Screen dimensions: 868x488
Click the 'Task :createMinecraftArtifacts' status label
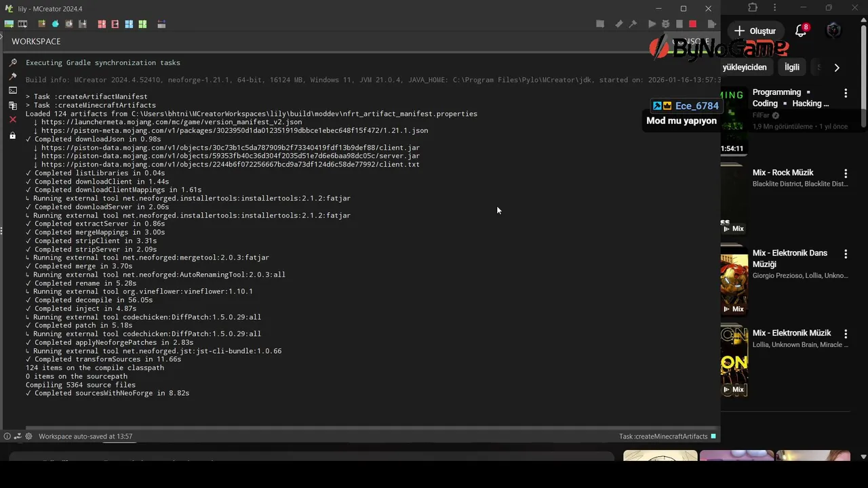pyautogui.click(x=663, y=436)
